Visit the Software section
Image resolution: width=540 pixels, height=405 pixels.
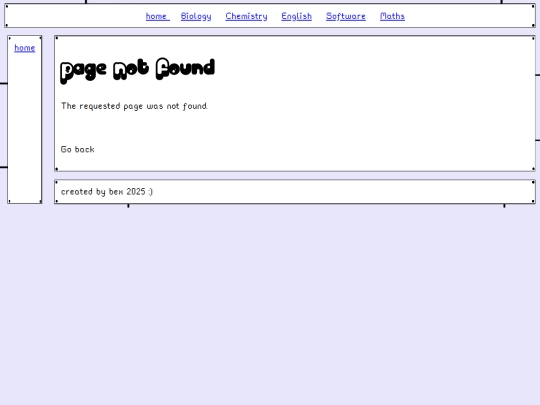[x=346, y=16]
